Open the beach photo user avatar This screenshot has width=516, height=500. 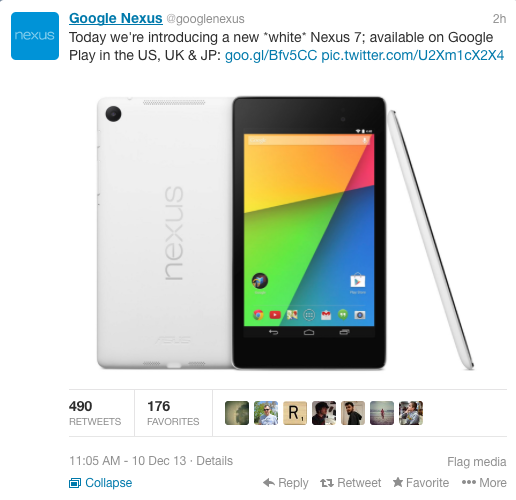coord(382,413)
